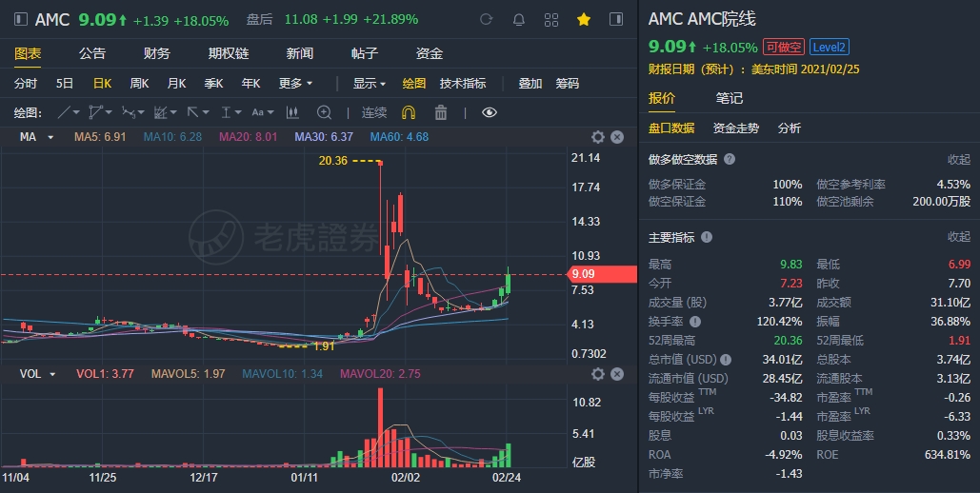
Task: Select the 图表 chart tab
Action: click(29, 53)
